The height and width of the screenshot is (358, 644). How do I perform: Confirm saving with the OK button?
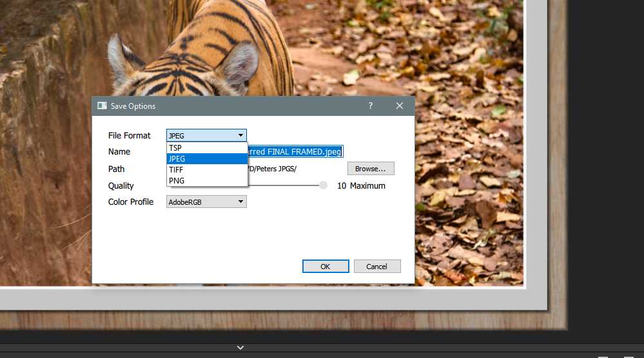tap(326, 266)
